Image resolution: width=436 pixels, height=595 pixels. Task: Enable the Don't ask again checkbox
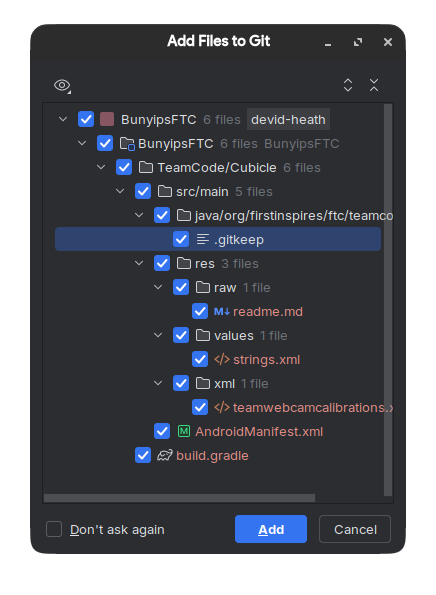coord(54,529)
